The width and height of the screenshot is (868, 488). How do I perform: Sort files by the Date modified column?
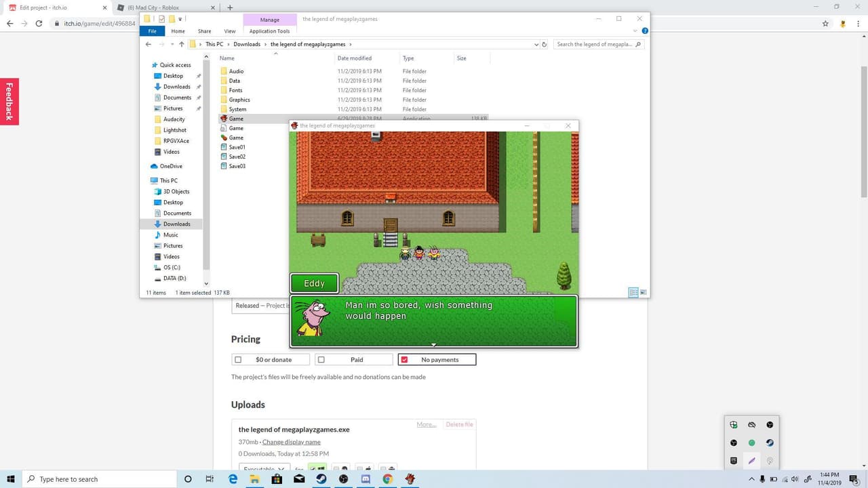[x=355, y=58]
